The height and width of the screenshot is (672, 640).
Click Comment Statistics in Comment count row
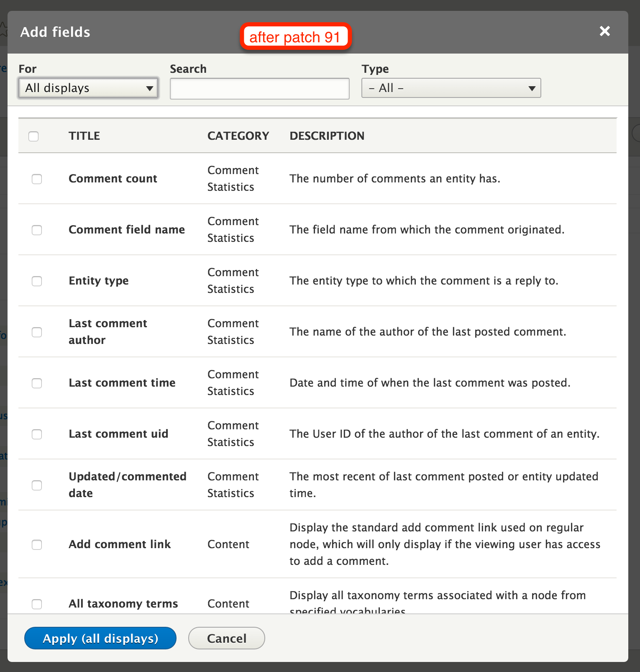point(233,179)
